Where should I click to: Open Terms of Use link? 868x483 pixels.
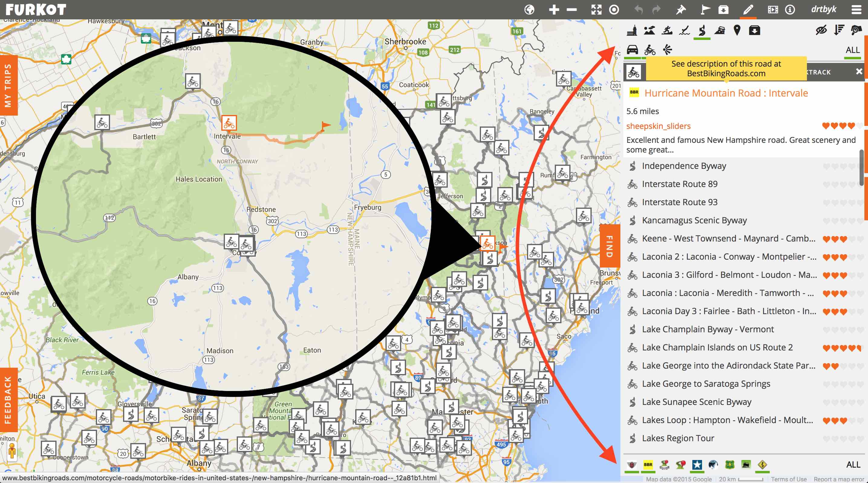coord(788,479)
